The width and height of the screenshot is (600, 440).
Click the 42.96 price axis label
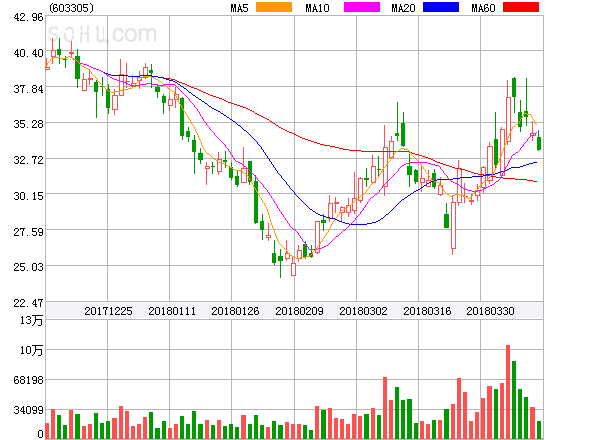(29, 17)
